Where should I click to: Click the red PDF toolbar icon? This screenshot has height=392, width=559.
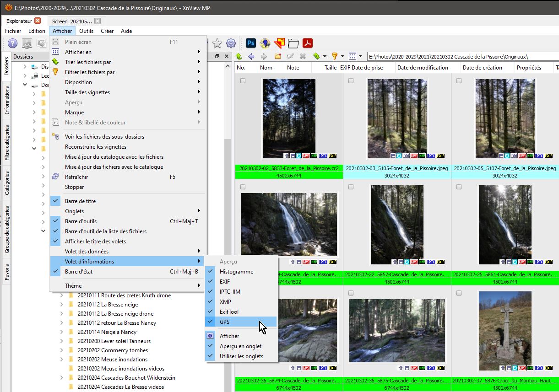coord(307,43)
